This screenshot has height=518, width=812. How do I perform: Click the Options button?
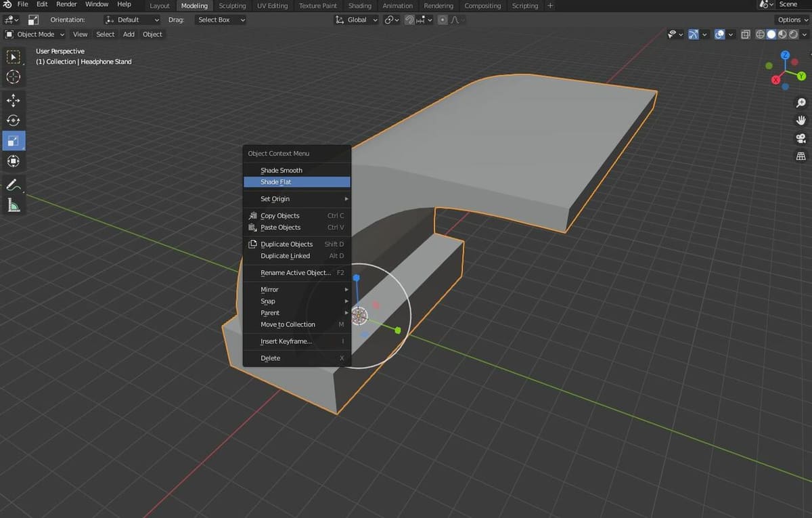[x=792, y=20]
